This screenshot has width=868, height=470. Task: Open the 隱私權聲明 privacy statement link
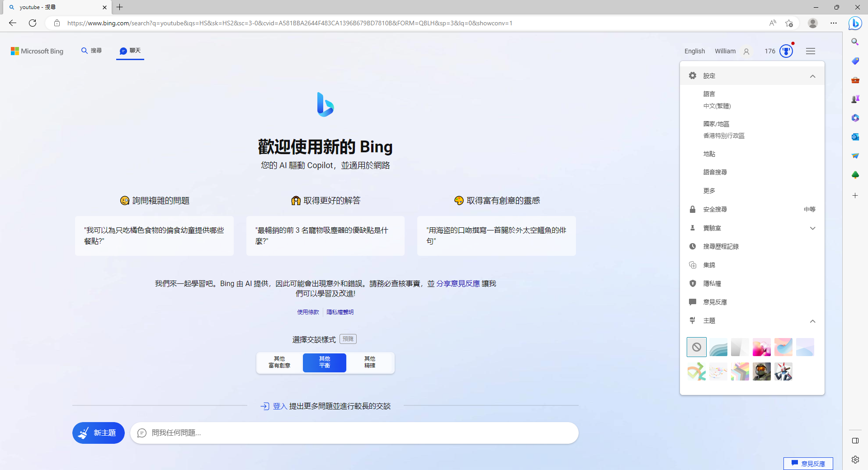[340, 312]
